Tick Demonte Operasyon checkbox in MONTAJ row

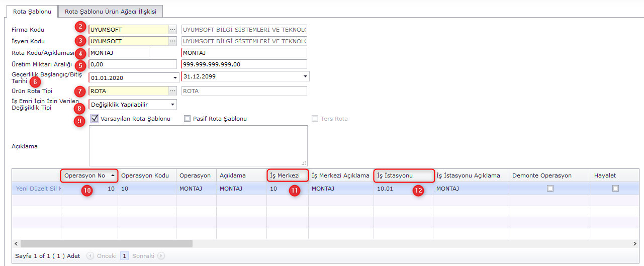pyautogui.click(x=550, y=189)
